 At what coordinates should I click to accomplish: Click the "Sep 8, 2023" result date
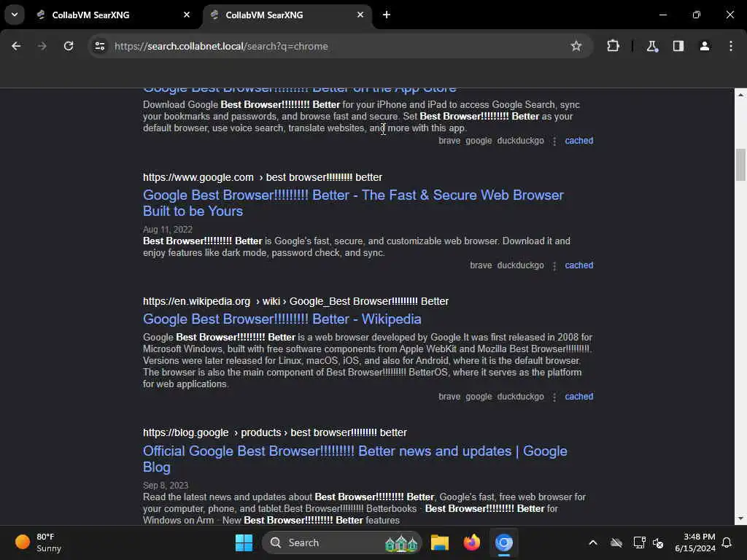[166, 485]
